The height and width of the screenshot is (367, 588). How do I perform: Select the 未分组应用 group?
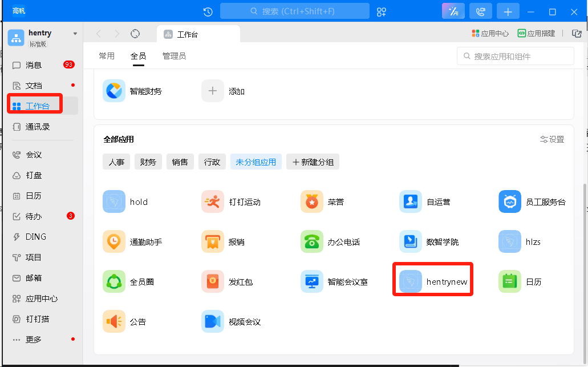pyautogui.click(x=256, y=162)
